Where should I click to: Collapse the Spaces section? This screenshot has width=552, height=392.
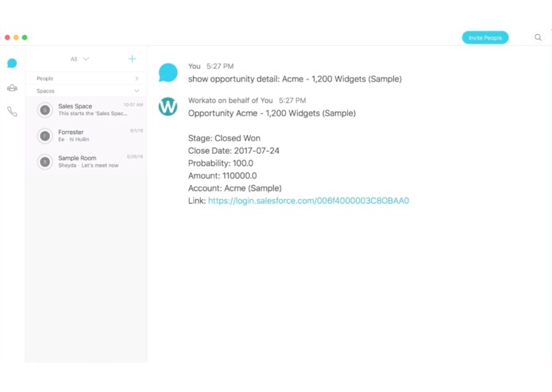[x=87, y=91]
